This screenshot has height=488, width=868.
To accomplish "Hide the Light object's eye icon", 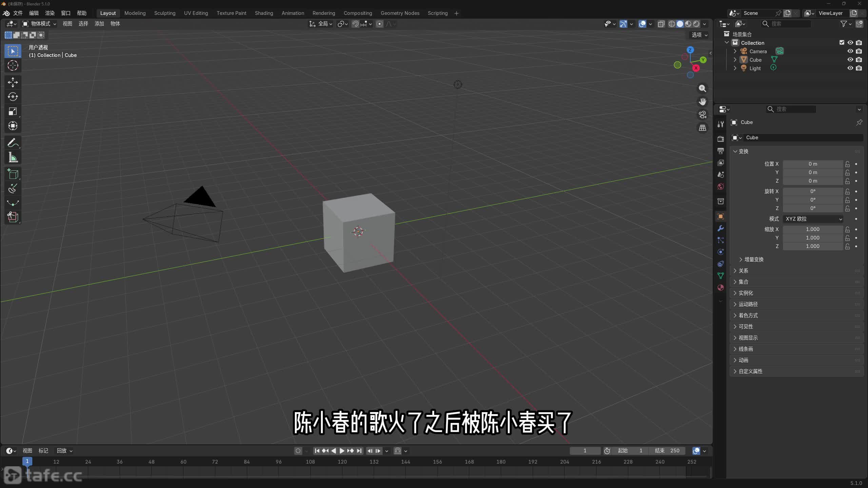I will [850, 68].
